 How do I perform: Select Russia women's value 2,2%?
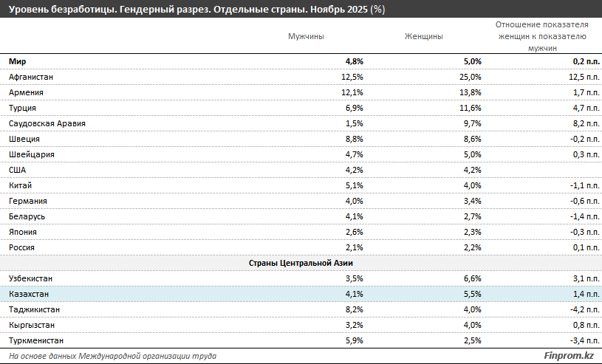[x=472, y=247]
